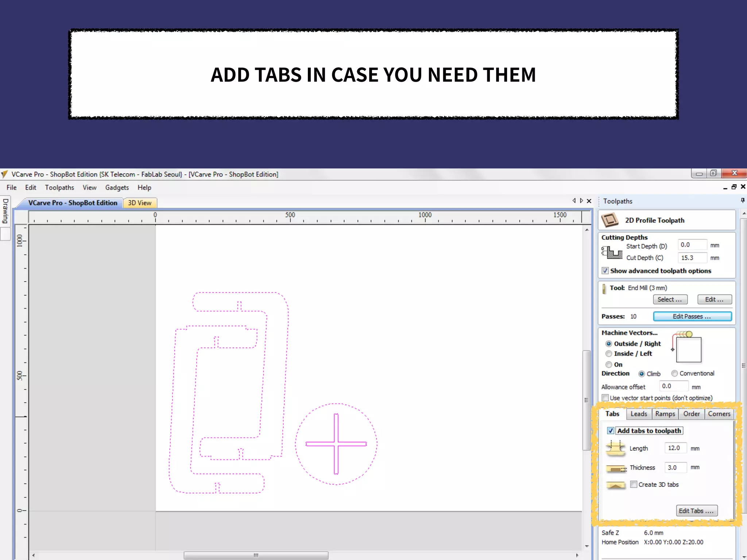Select Inside / Left radio option
This screenshot has height=560, width=747.
coord(609,354)
